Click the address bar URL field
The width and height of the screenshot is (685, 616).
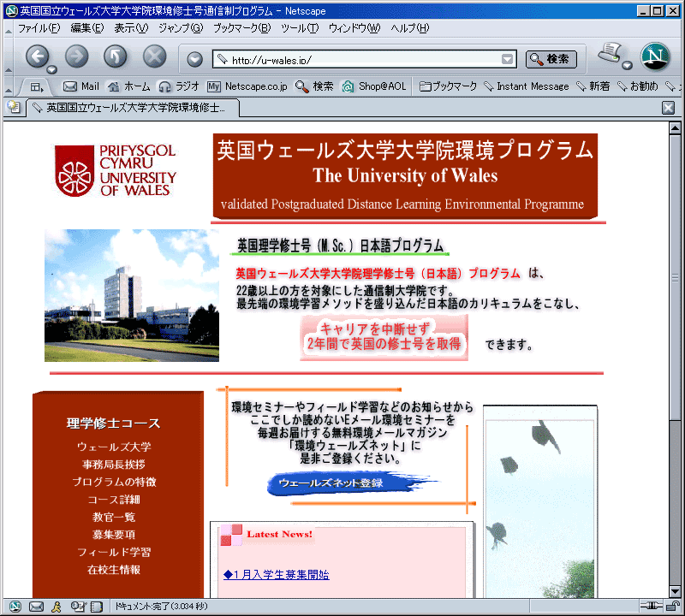coord(365,59)
